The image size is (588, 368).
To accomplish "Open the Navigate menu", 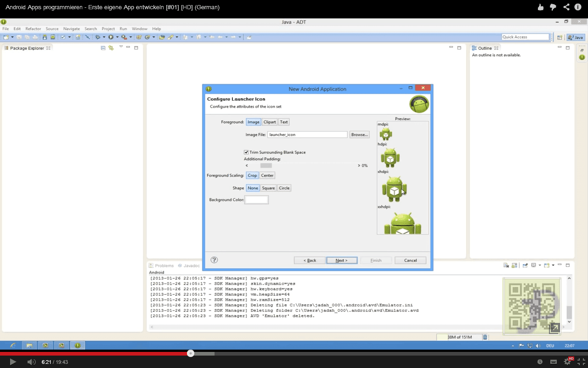I will pos(72,29).
